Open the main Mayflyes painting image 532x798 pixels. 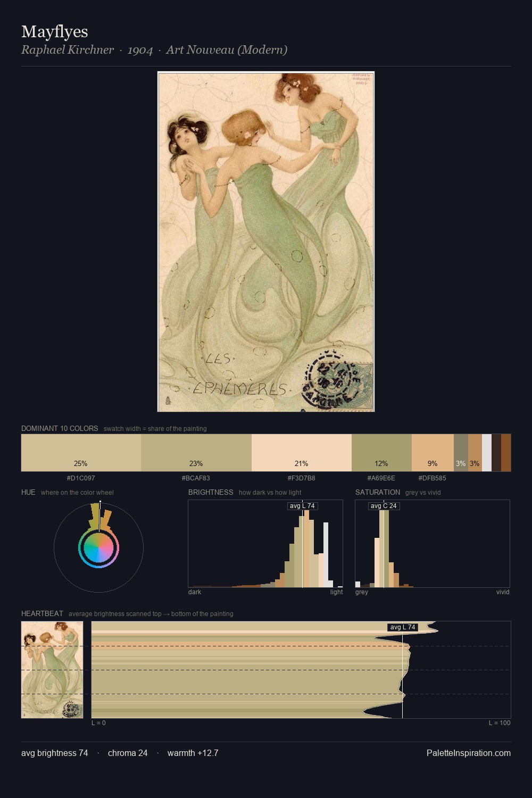coord(266,242)
